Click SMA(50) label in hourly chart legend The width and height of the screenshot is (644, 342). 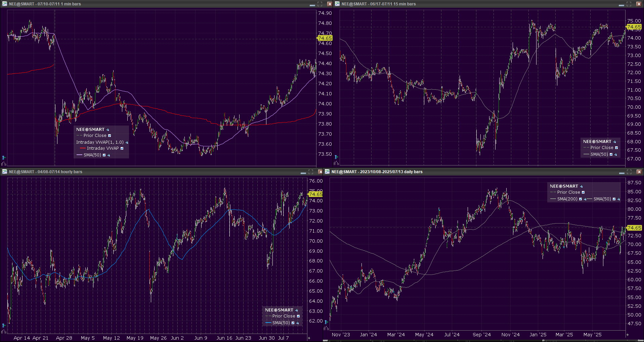(x=281, y=323)
